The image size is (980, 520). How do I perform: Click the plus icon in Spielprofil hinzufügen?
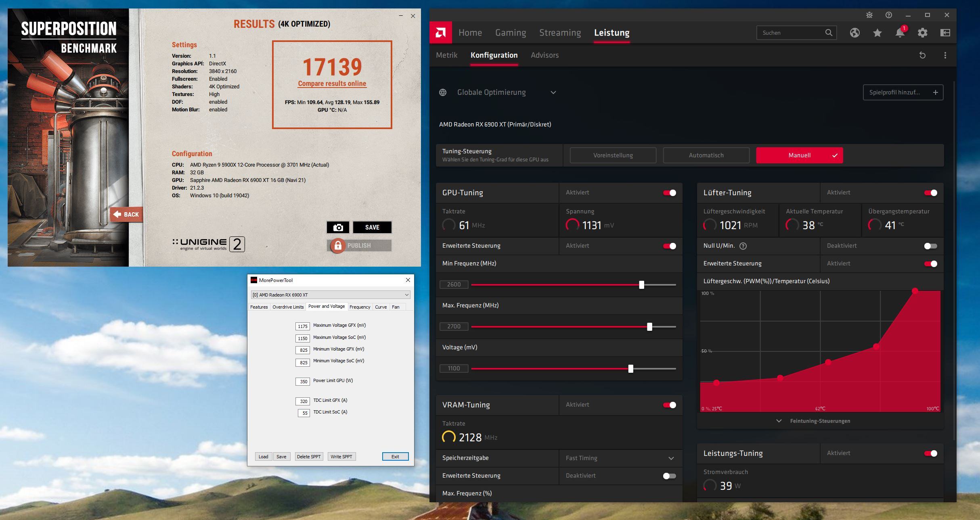(x=936, y=92)
